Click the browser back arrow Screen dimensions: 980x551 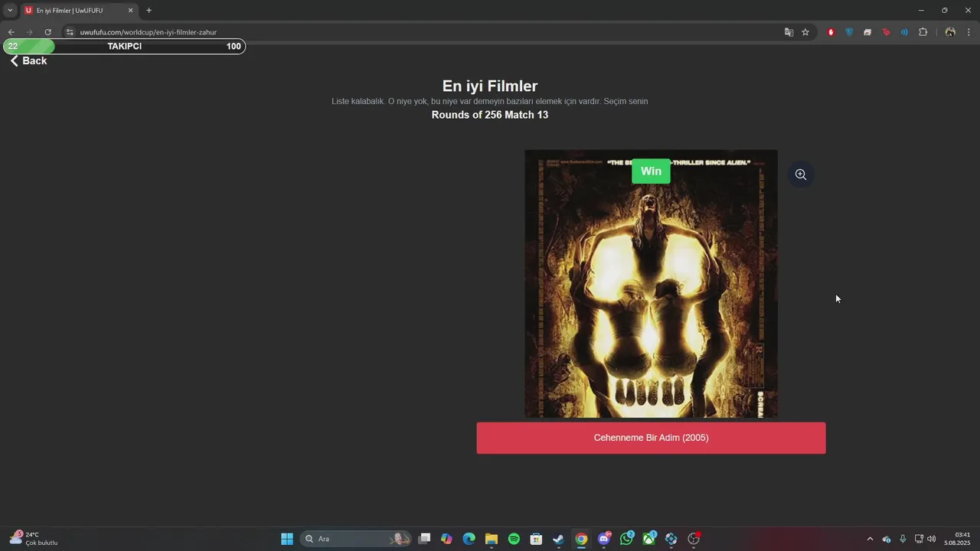click(x=11, y=32)
